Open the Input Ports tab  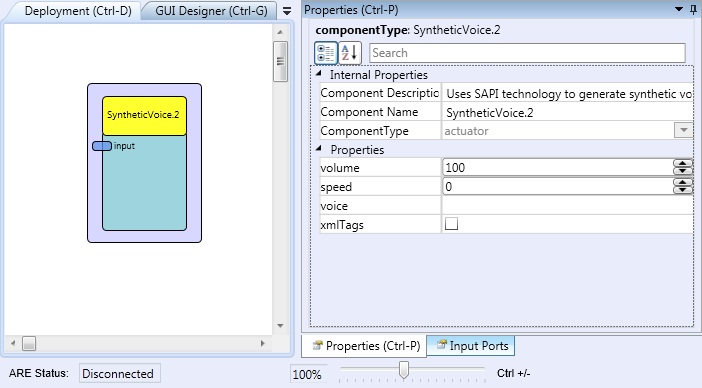(x=471, y=346)
